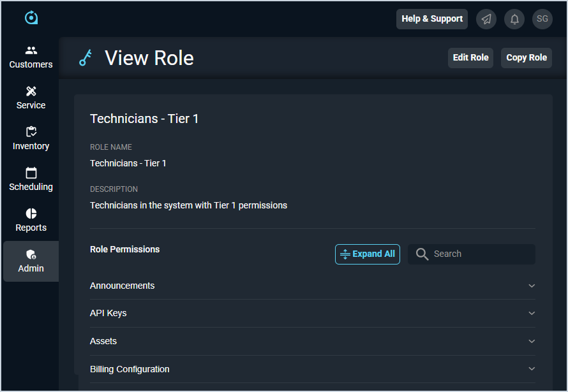Click the app logo icon in the top-left corner
This screenshot has width=568, height=392.
click(31, 18)
